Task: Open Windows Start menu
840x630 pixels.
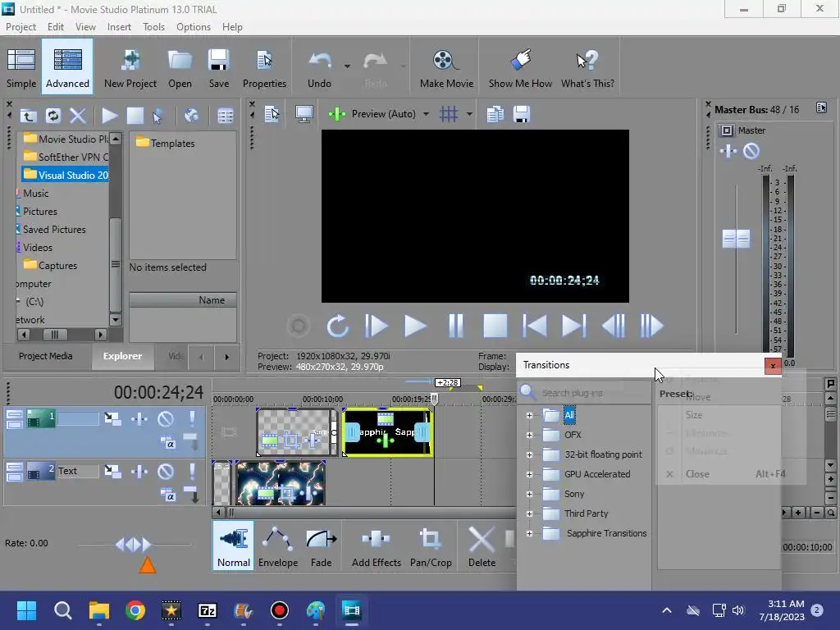Action: pos(26,610)
